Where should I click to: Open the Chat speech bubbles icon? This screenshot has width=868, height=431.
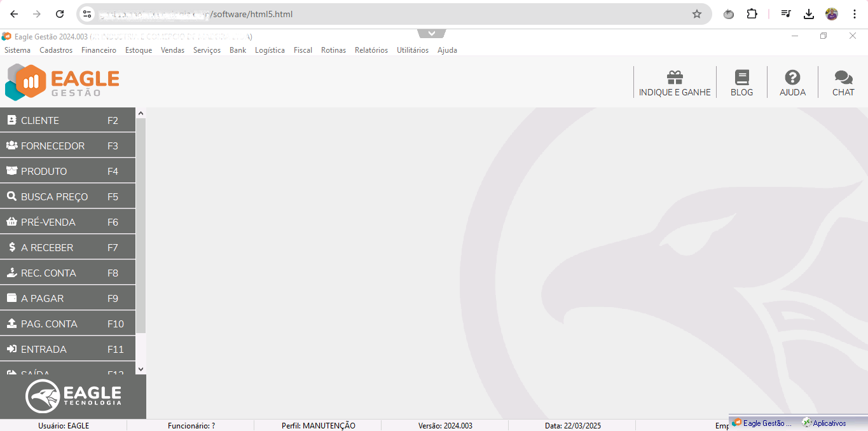pyautogui.click(x=843, y=78)
